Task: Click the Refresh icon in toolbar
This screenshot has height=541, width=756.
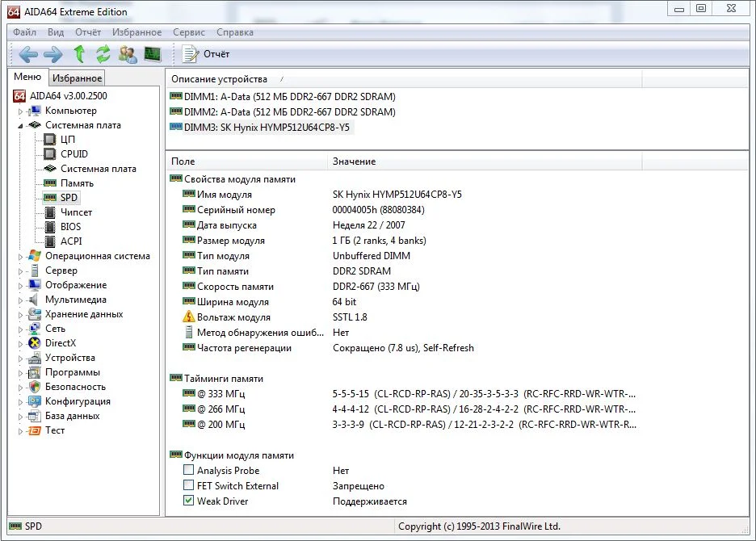Action: tap(103, 54)
